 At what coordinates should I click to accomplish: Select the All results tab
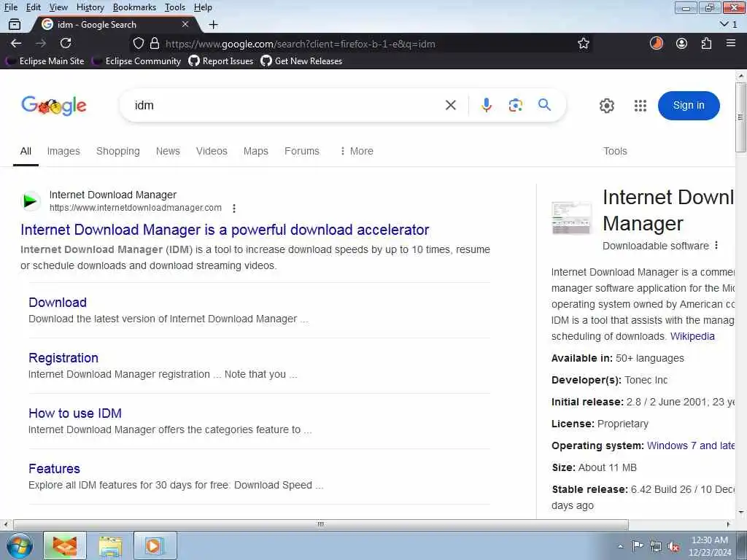click(x=26, y=151)
